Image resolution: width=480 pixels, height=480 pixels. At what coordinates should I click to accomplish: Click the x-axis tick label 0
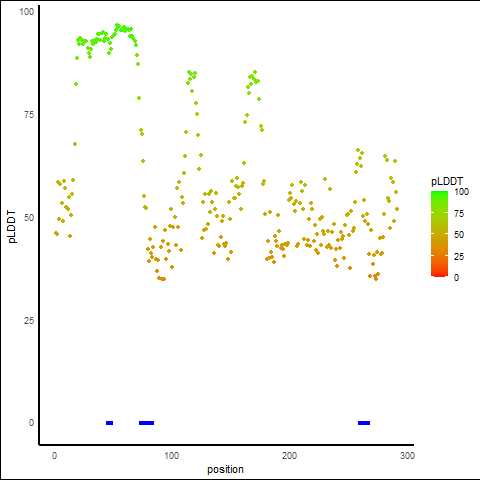click(x=54, y=455)
